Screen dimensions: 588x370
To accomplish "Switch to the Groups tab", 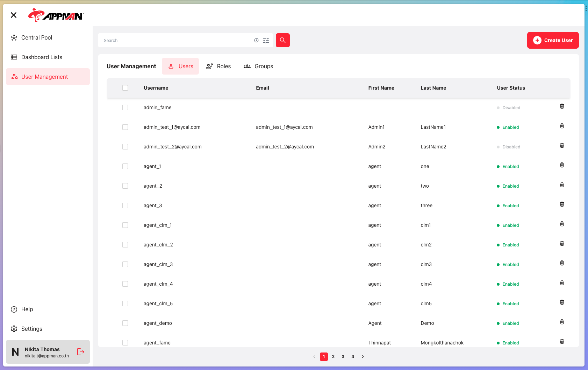I will 258,66.
